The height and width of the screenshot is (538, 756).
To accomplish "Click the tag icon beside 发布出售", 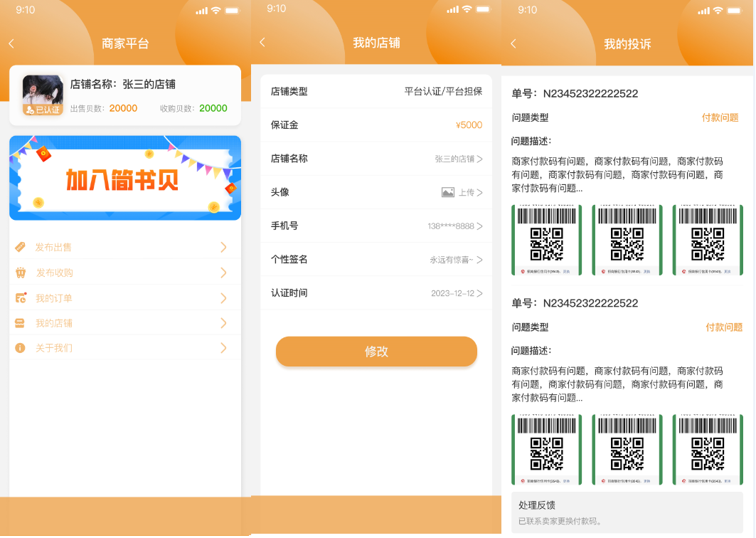I will point(20,247).
